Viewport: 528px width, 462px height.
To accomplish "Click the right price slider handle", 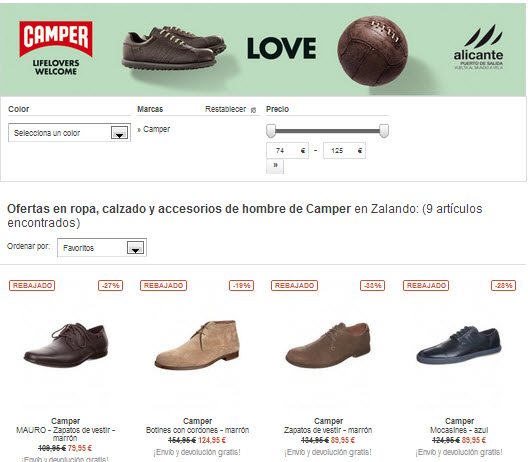I will coord(384,131).
